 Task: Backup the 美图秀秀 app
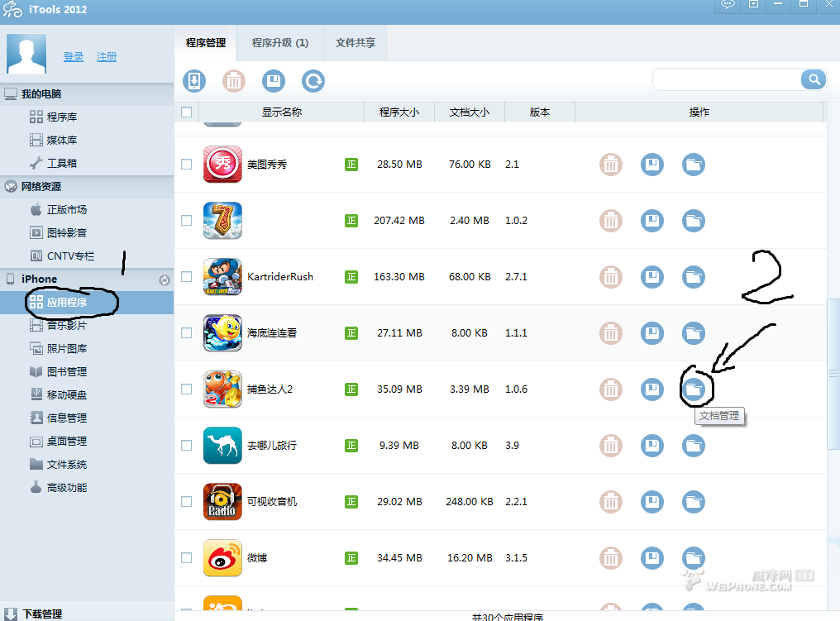coord(652,165)
